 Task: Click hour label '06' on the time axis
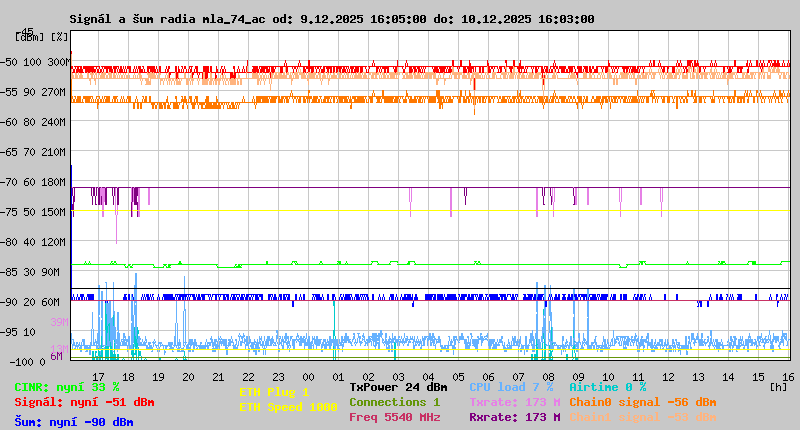[x=488, y=377]
